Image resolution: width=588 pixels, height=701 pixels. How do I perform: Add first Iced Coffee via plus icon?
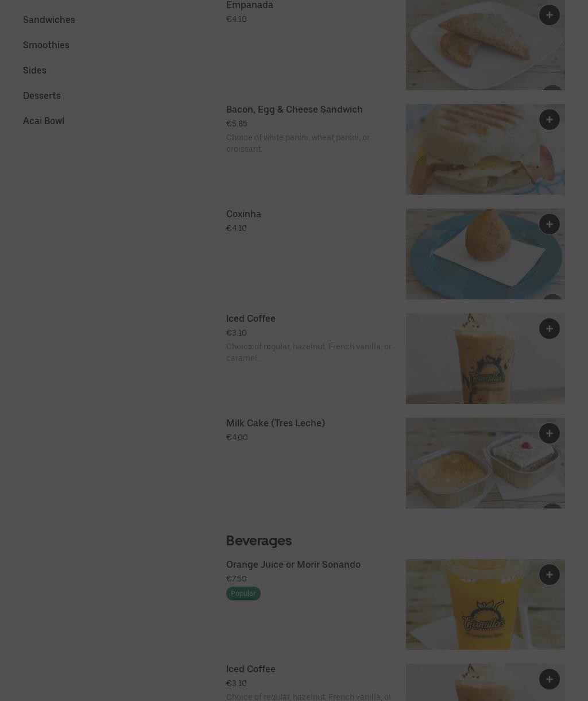(x=550, y=329)
